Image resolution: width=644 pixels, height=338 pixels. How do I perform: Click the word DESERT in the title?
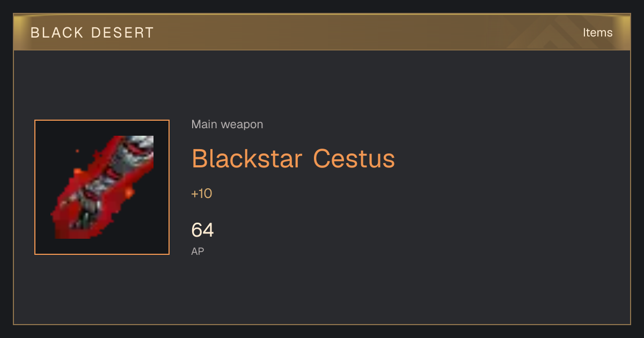(123, 33)
